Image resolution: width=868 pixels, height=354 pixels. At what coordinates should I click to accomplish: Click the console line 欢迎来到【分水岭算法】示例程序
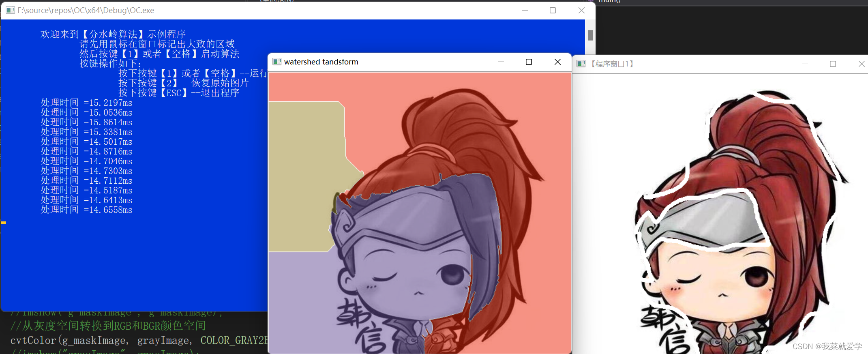tap(113, 34)
